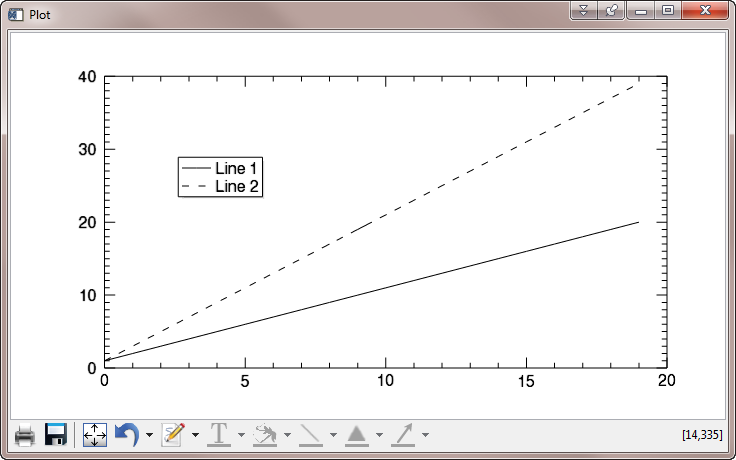736x460 pixels.
Task: Toggle the pin button in the title bar
Action: pos(612,10)
